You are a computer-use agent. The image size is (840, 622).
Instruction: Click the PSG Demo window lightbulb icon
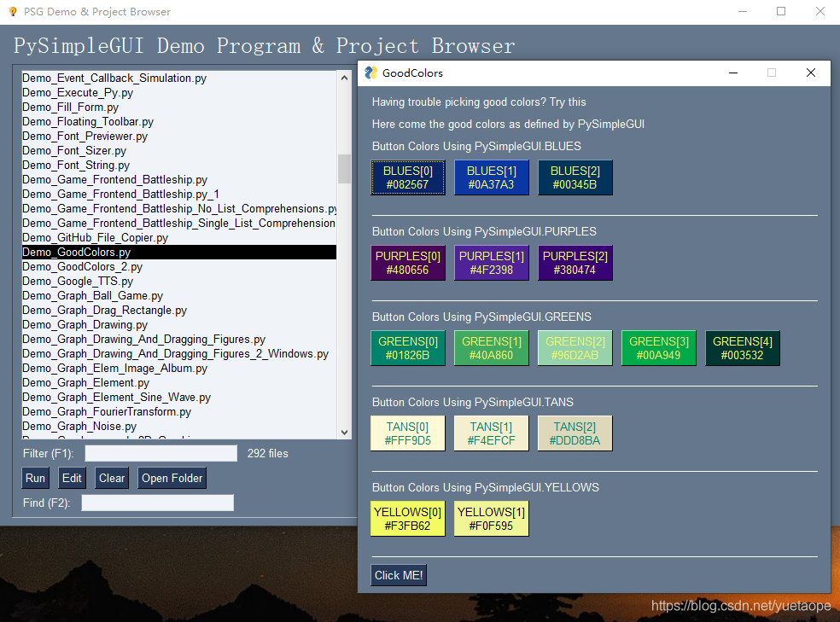tap(13, 11)
